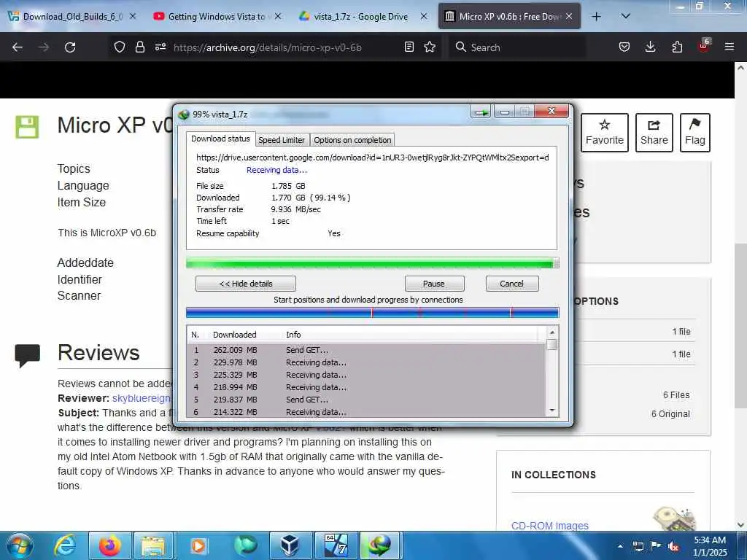Select the Download status tab
The image size is (747, 560).
click(x=220, y=139)
